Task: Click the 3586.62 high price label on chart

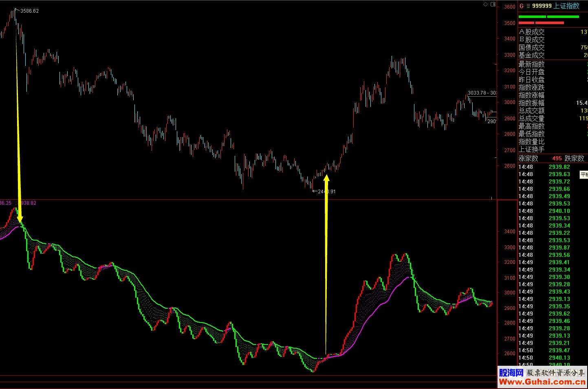Action: (29, 11)
